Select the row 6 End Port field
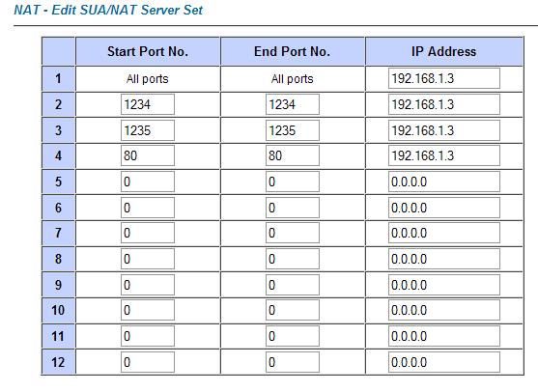Image resolution: width=538 pixels, height=392 pixels. tap(293, 208)
